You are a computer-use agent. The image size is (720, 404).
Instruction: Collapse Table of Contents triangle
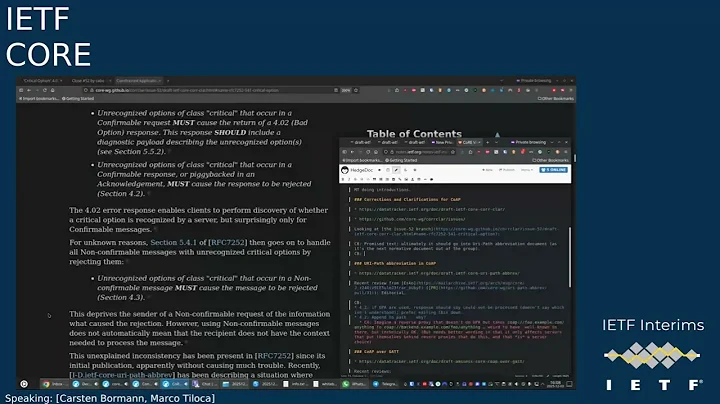point(497,135)
